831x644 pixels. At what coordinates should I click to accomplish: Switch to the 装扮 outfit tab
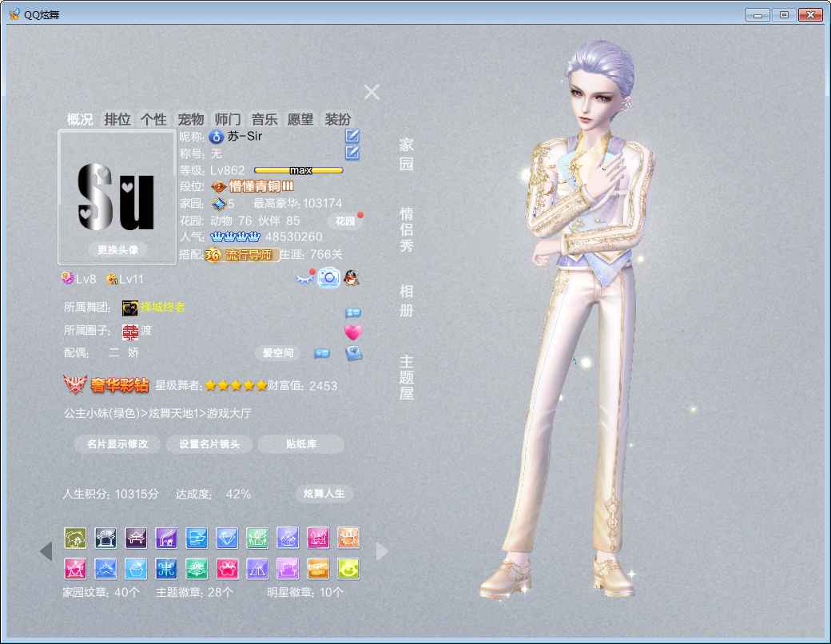(x=337, y=119)
